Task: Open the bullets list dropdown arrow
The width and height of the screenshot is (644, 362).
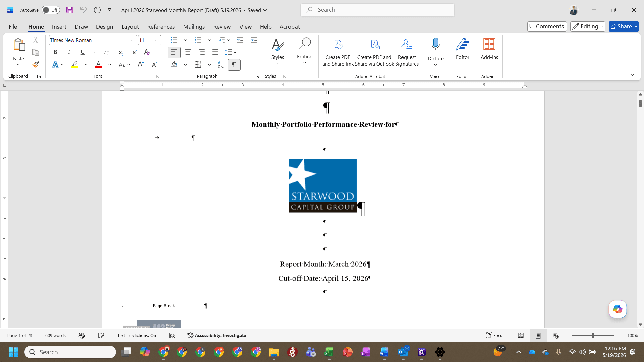Action: [x=185, y=40]
